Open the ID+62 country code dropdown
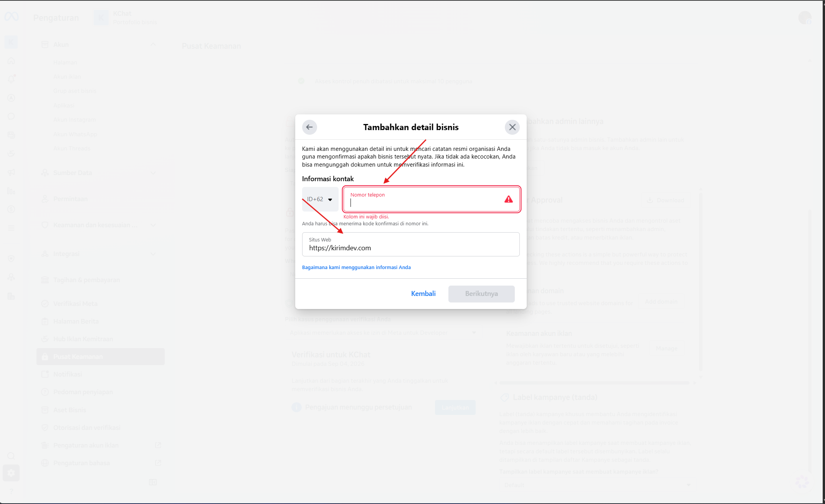The image size is (825, 504). (x=320, y=199)
